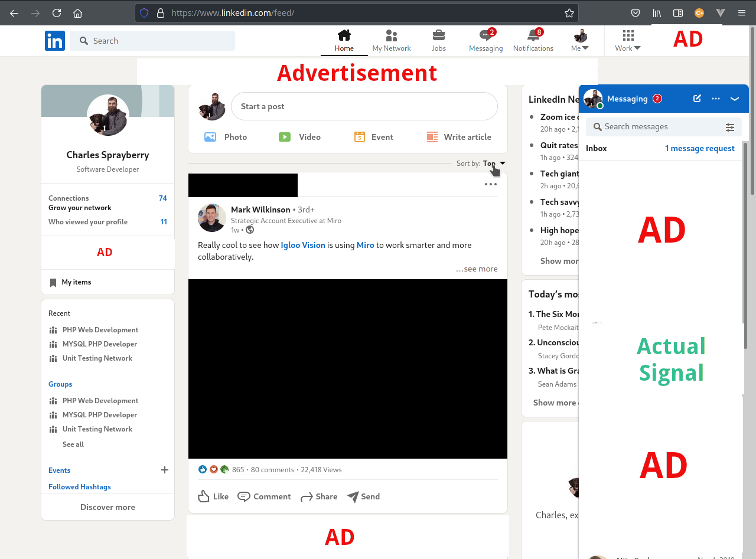Open message filter settings icon

click(730, 127)
